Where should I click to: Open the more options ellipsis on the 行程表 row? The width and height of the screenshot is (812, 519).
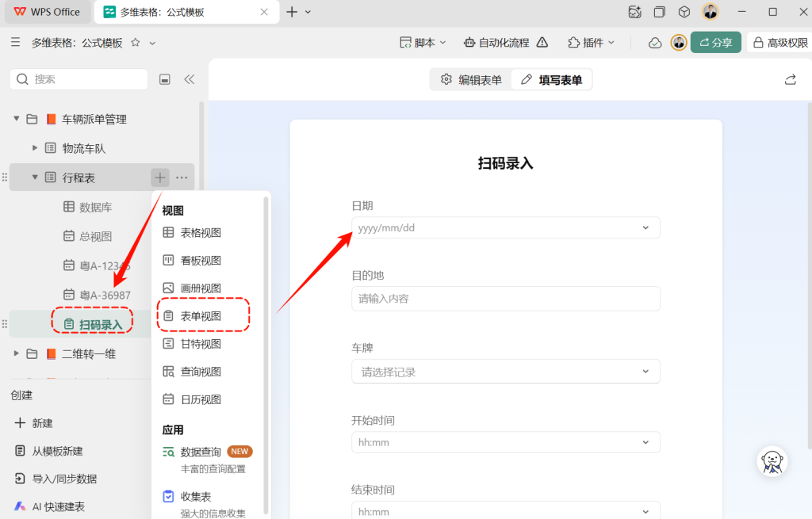[x=182, y=177]
